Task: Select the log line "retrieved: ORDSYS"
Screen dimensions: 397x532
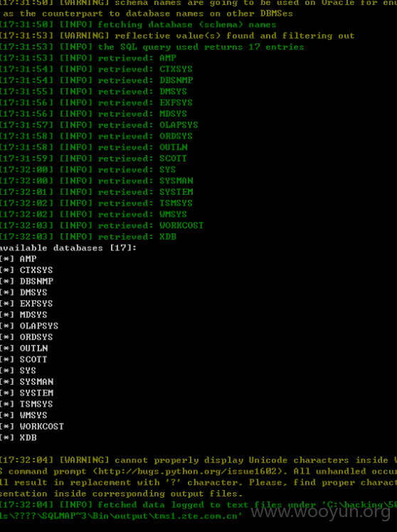Action: 96,137
